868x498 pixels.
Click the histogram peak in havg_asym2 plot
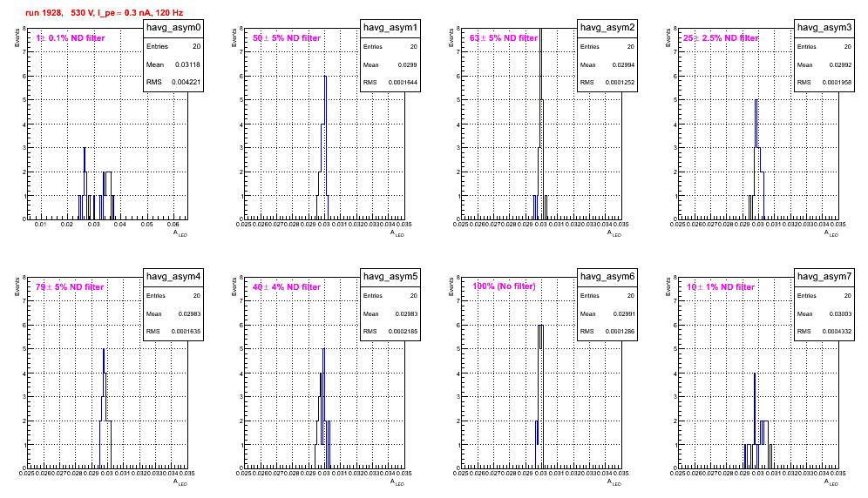tap(541, 30)
